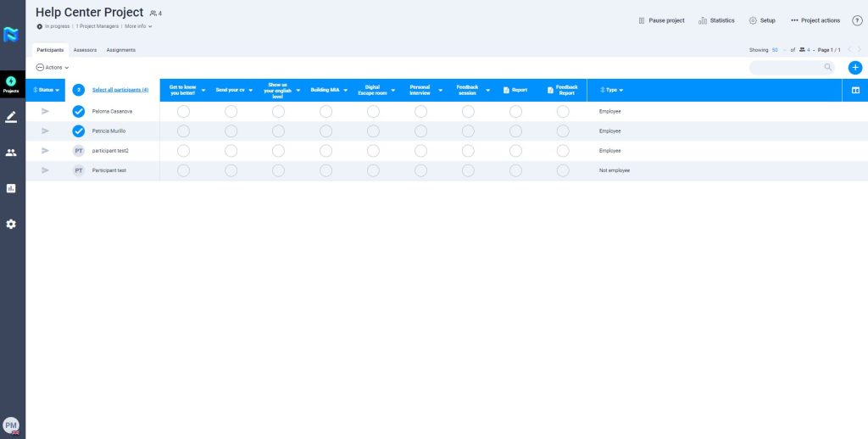Click the help question mark icon
Viewport: 868px width, 439px height.
coord(856,20)
